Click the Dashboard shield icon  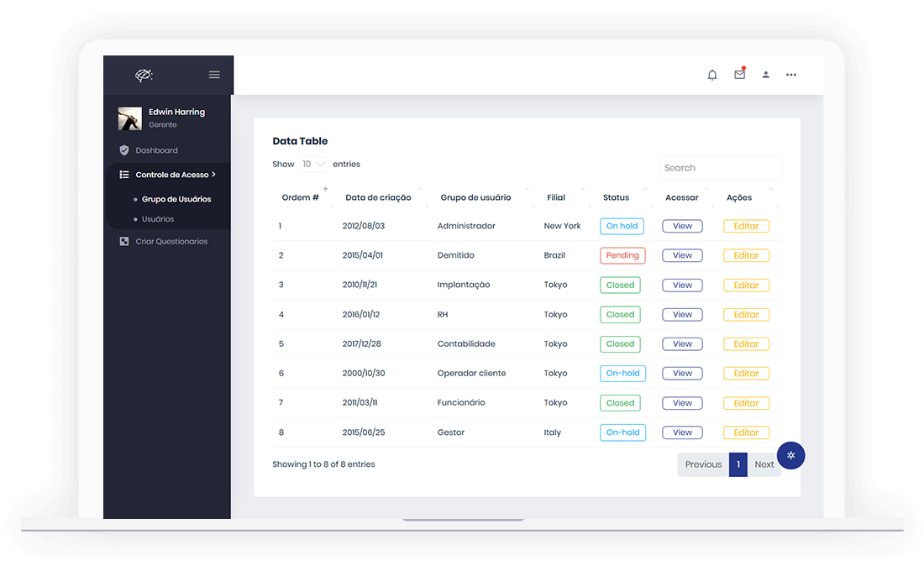(124, 150)
